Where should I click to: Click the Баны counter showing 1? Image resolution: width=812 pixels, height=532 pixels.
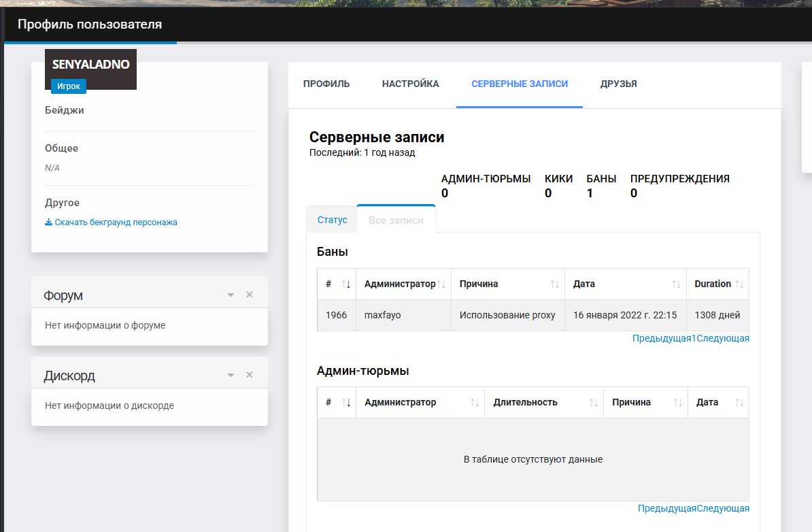[601, 186]
